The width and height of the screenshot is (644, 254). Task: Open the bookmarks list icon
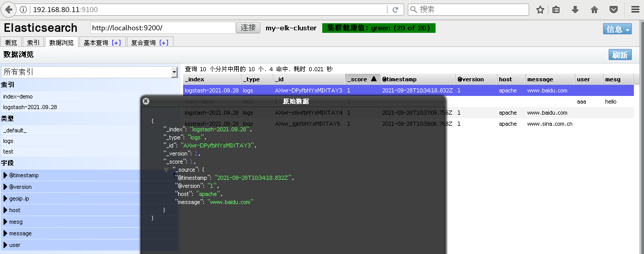click(556, 10)
